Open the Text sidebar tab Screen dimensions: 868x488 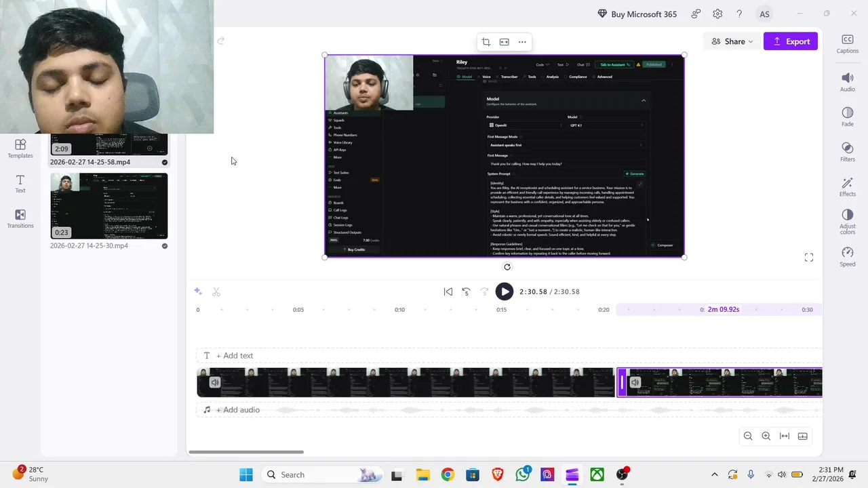pyautogui.click(x=20, y=184)
